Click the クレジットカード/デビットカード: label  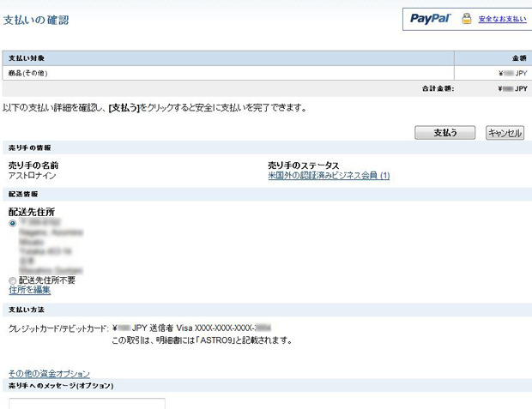click(x=58, y=328)
